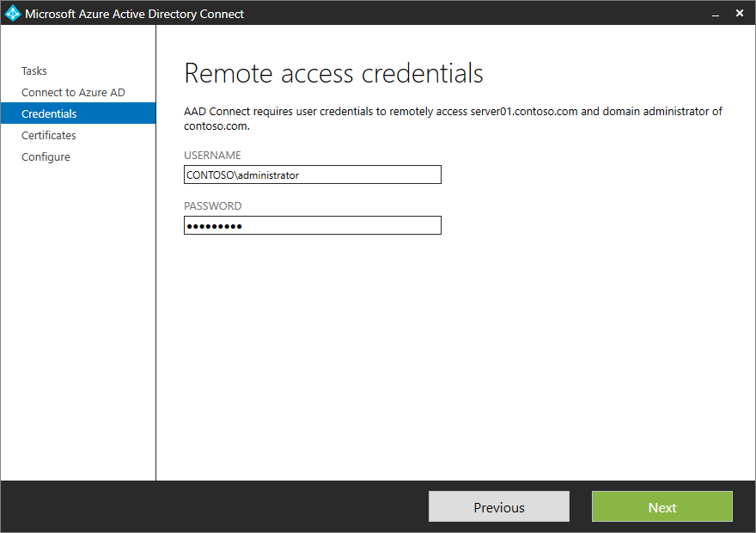This screenshot has height=533, width=756.
Task: Click the Next button
Action: coord(661,506)
